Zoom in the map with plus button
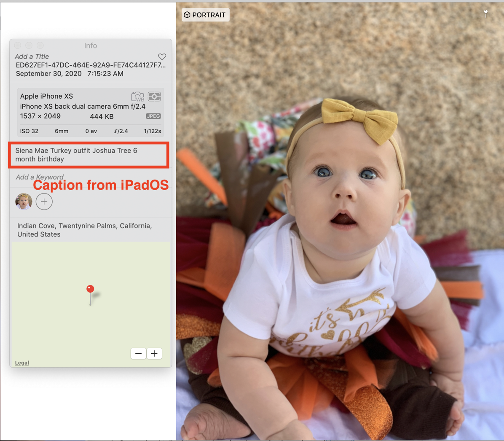 pos(154,353)
